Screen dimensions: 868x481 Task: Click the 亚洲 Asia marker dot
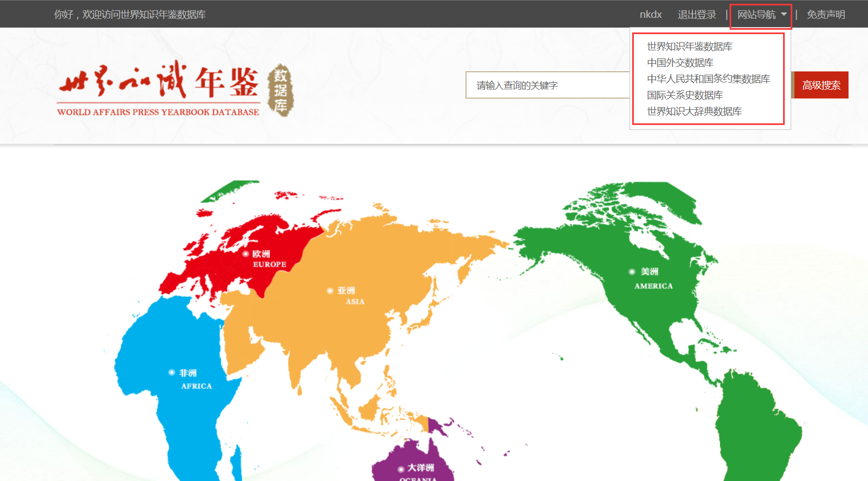[330, 291]
